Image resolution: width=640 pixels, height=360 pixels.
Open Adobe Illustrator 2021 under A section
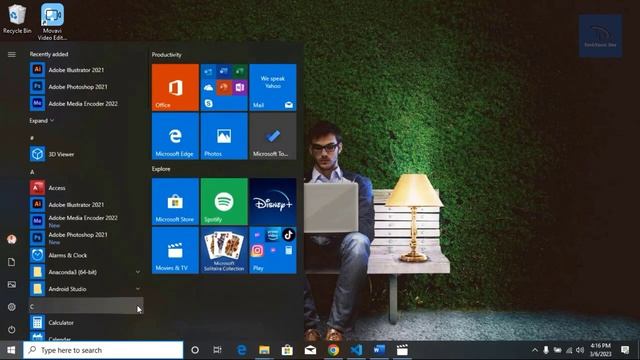coord(86,204)
